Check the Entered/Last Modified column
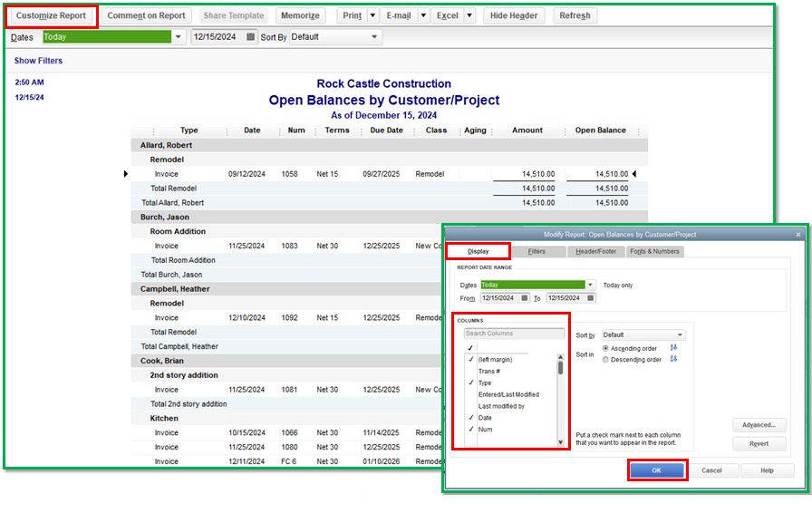The width and height of the screenshot is (812, 513). (470, 394)
